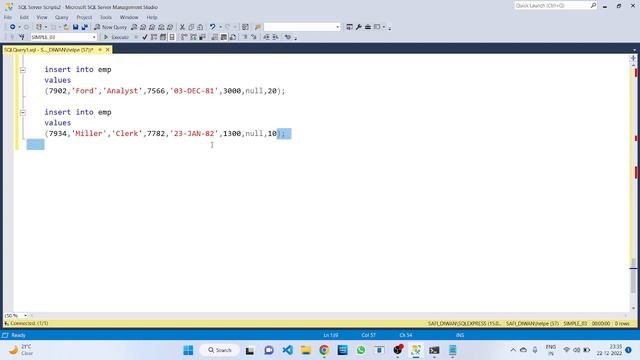Click the Change Connection icon
Viewport: 640px width, 360px height.
[x=22, y=37]
